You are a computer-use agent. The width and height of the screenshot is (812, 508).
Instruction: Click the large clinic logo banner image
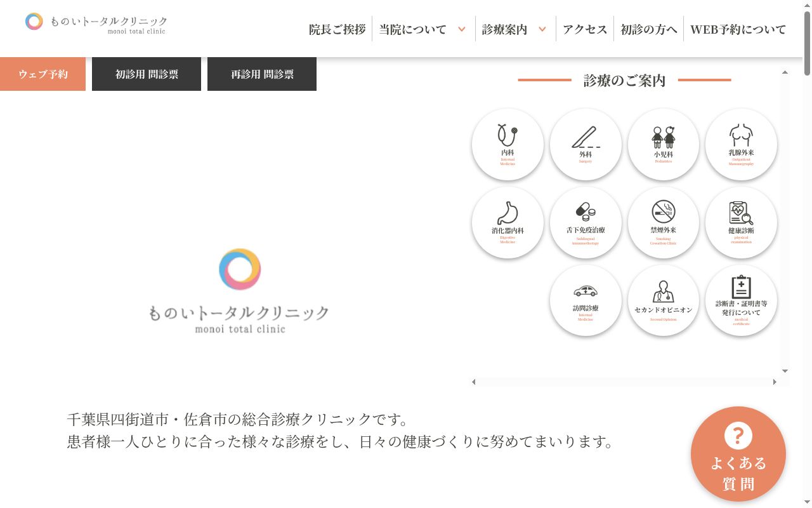coord(240,291)
